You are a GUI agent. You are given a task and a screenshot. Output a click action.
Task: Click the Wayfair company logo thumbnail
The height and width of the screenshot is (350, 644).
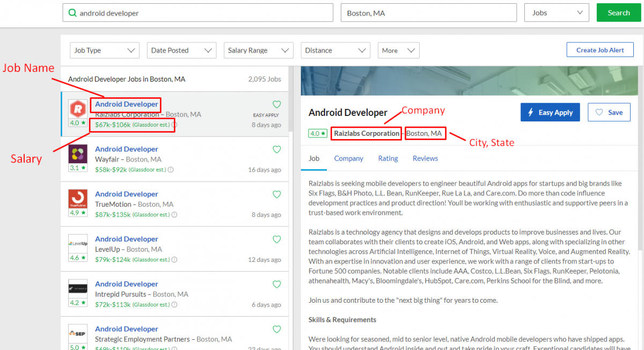[x=77, y=154]
